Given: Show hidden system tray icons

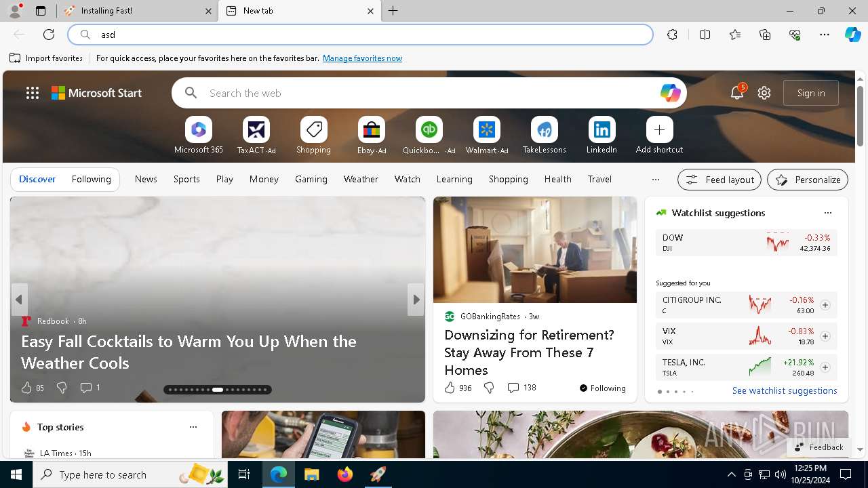Looking at the screenshot, I should pyautogui.click(x=731, y=474).
